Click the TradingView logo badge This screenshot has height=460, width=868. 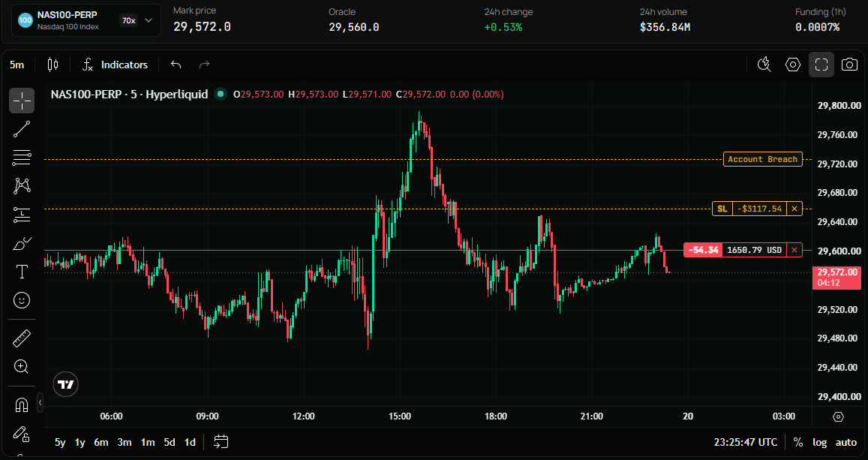[x=66, y=384]
